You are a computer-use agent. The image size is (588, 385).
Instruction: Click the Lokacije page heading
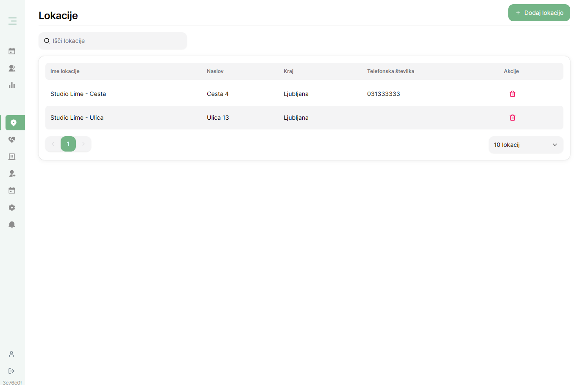[58, 15]
